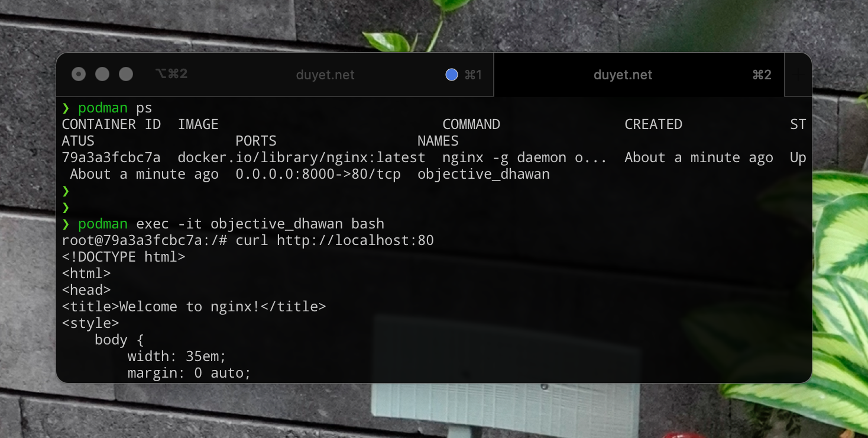Click objective_dhawan in the NAMES column
The image size is (868, 438).
coord(483,174)
